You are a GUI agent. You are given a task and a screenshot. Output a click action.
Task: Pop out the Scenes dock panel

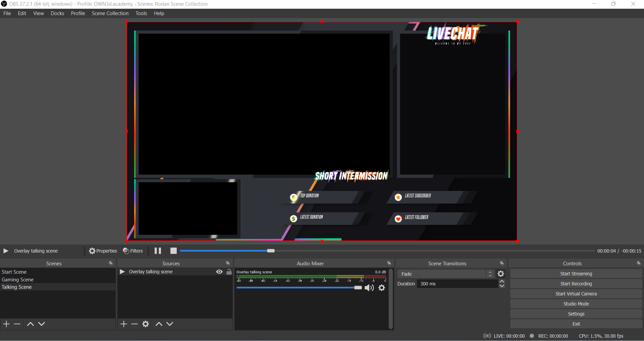pyautogui.click(x=111, y=264)
